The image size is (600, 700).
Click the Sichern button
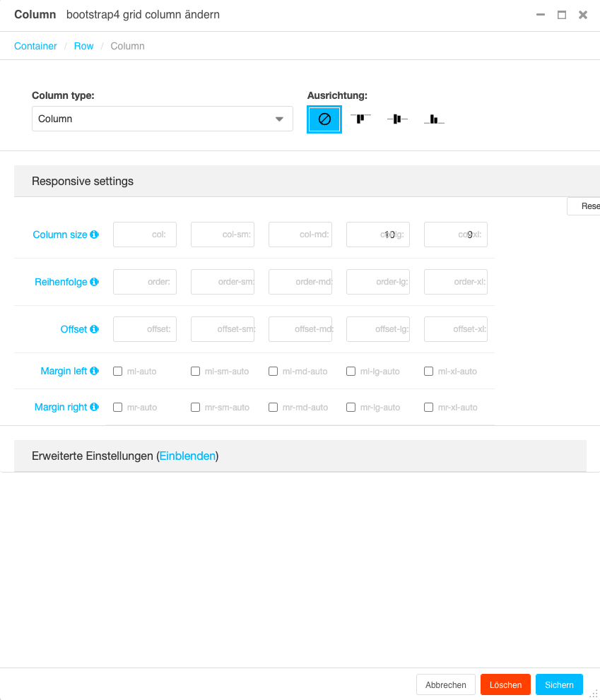(559, 684)
